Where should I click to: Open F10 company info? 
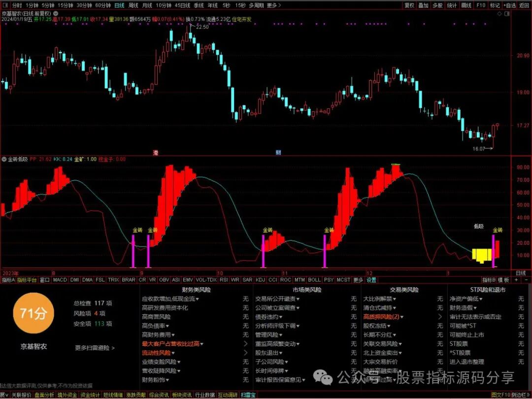(x=481, y=5)
